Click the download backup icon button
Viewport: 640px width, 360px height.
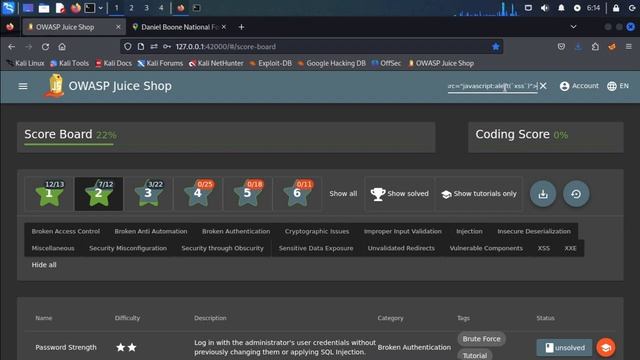543,194
